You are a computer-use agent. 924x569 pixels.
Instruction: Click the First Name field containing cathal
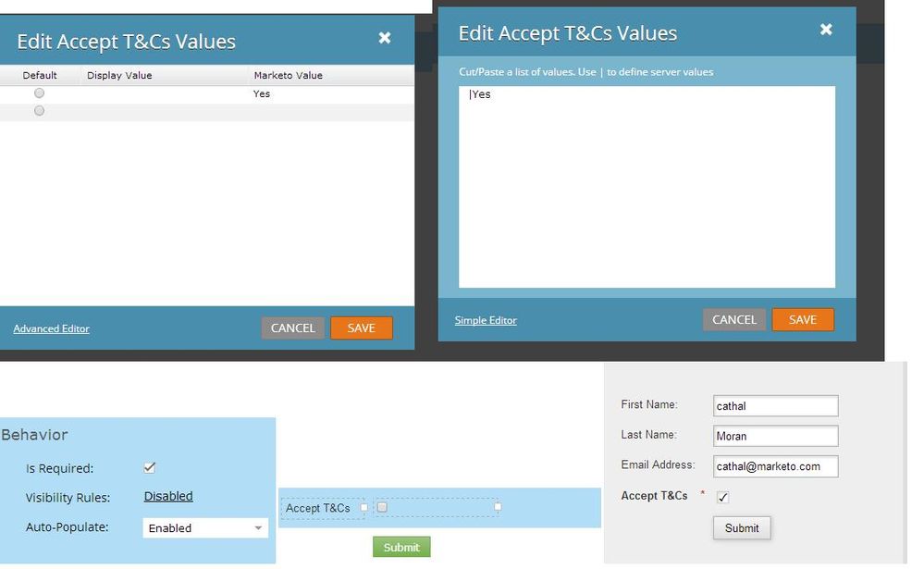[x=775, y=405]
